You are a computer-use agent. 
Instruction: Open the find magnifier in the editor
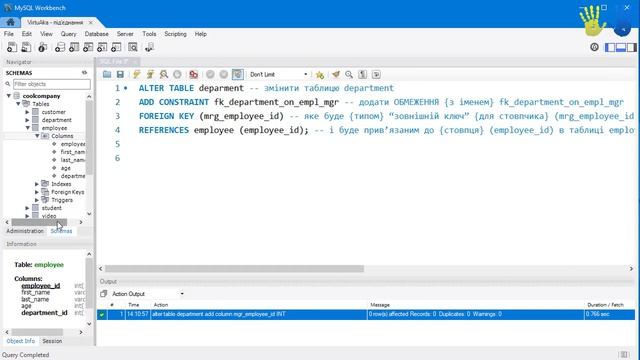[349, 74]
